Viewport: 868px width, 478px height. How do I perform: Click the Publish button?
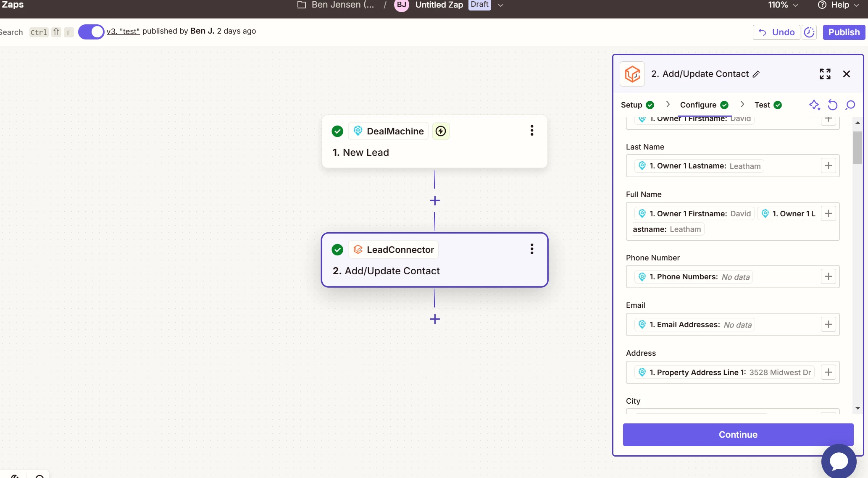844,32
